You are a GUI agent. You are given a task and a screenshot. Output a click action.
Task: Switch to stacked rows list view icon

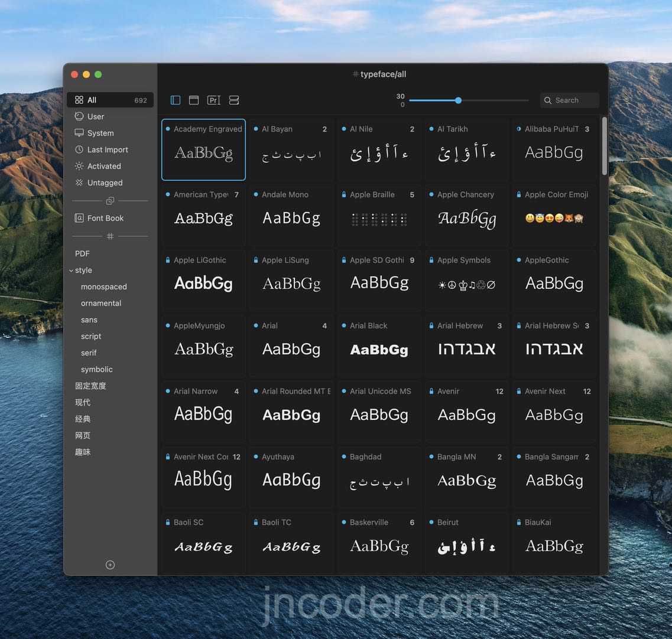tap(234, 100)
